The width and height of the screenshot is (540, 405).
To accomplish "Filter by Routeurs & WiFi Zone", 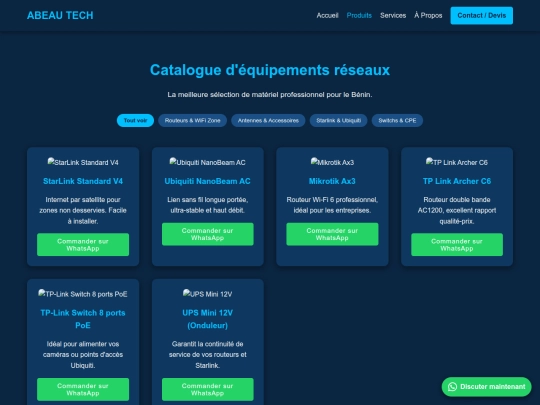I will (x=193, y=121).
